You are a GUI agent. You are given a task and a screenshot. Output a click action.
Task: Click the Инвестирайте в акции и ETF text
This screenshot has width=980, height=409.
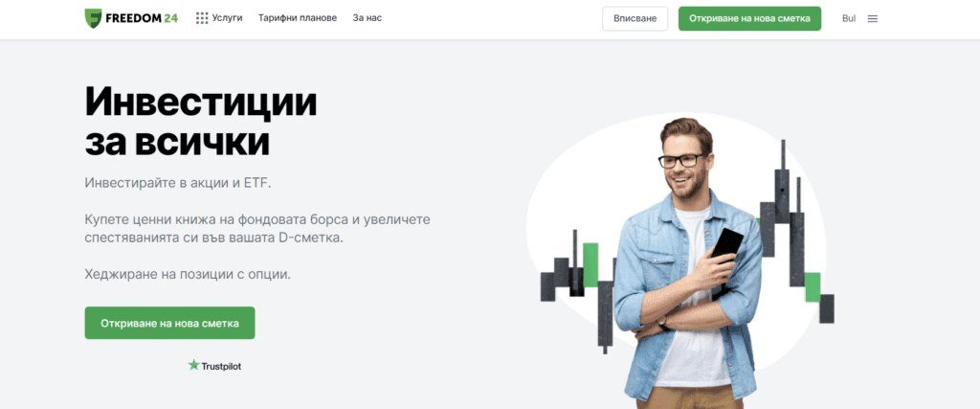coord(179,184)
